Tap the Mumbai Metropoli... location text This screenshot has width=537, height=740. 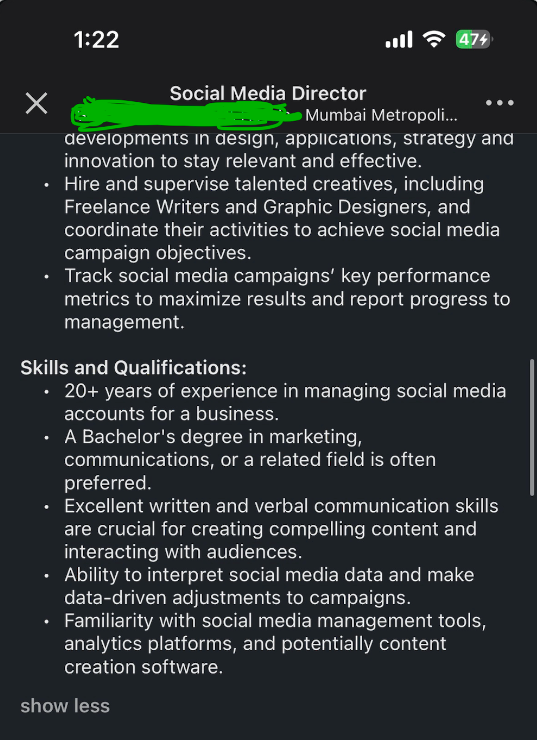click(381, 115)
